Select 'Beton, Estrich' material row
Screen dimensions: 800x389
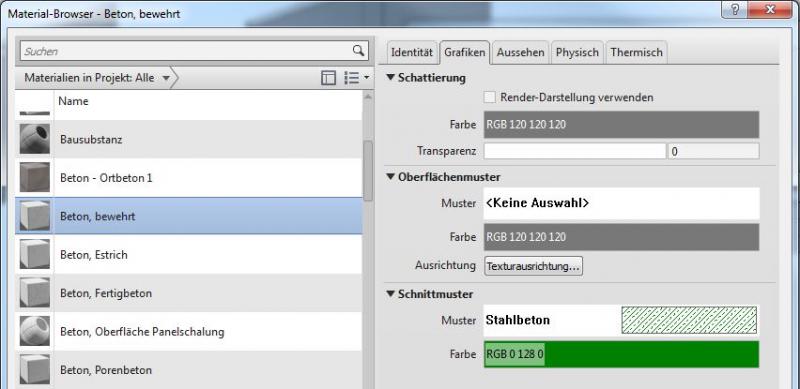coord(189,254)
